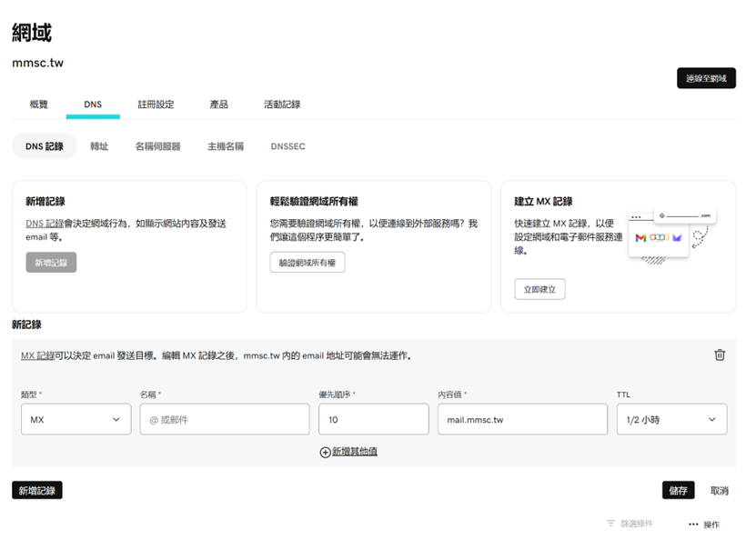Open the 類型 dropdown showing MX
Screen dimensions: 756x549
[x=76, y=419]
